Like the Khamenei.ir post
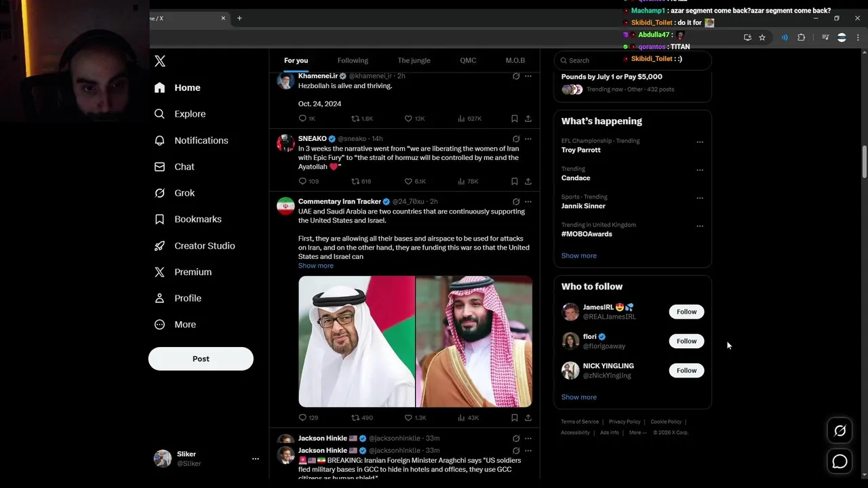The image size is (868, 488). point(408,118)
